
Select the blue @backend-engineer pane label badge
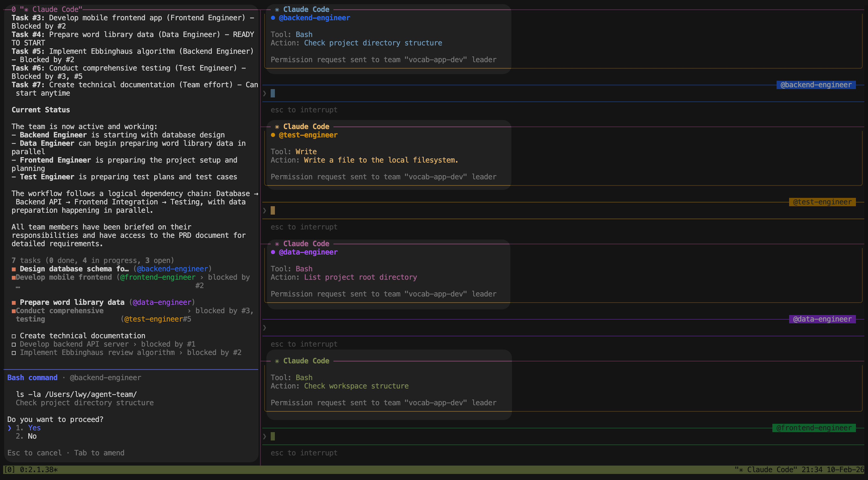[816, 85]
